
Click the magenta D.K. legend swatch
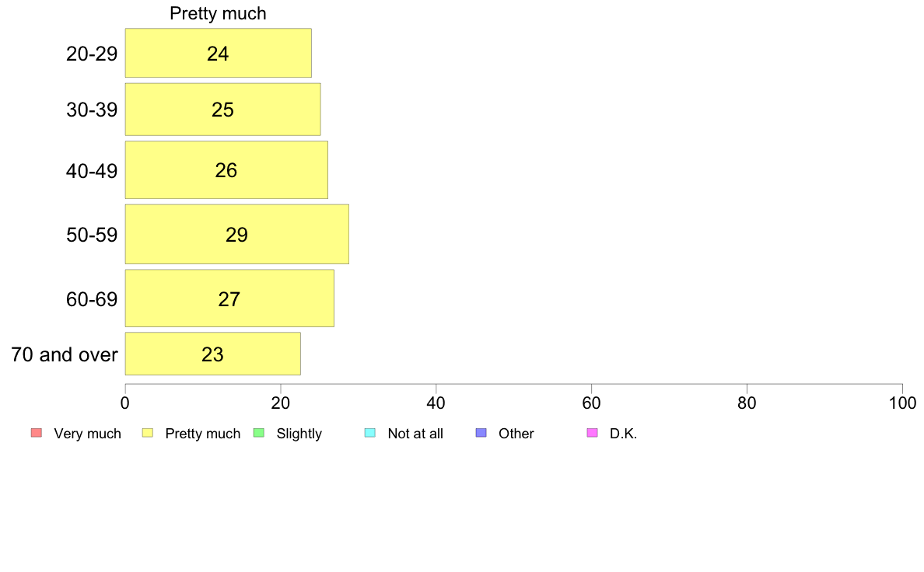point(592,433)
